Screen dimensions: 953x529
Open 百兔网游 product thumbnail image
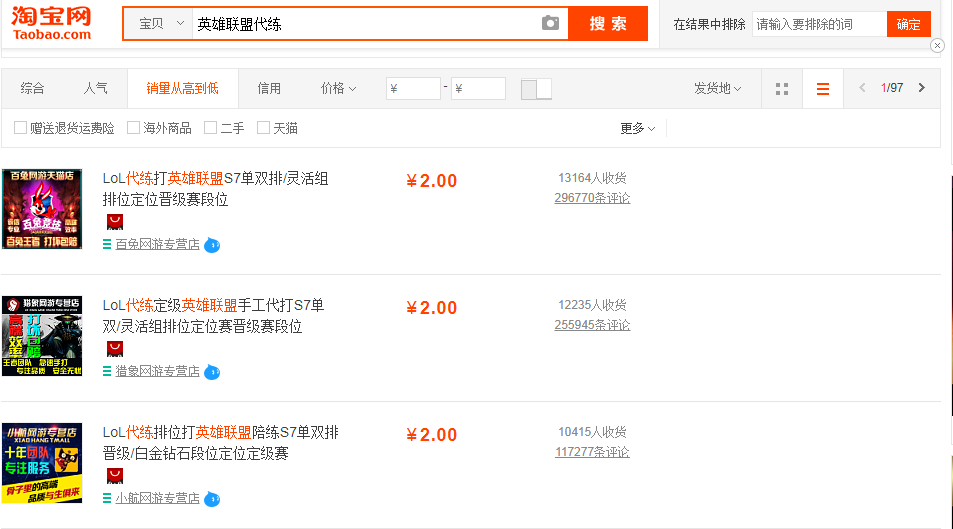point(42,209)
